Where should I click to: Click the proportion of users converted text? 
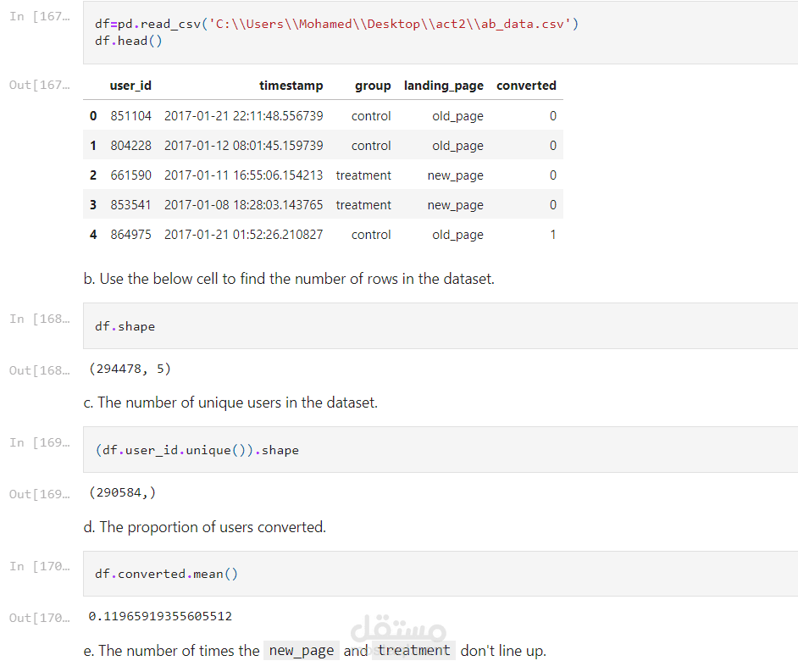click(x=205, y=527)
